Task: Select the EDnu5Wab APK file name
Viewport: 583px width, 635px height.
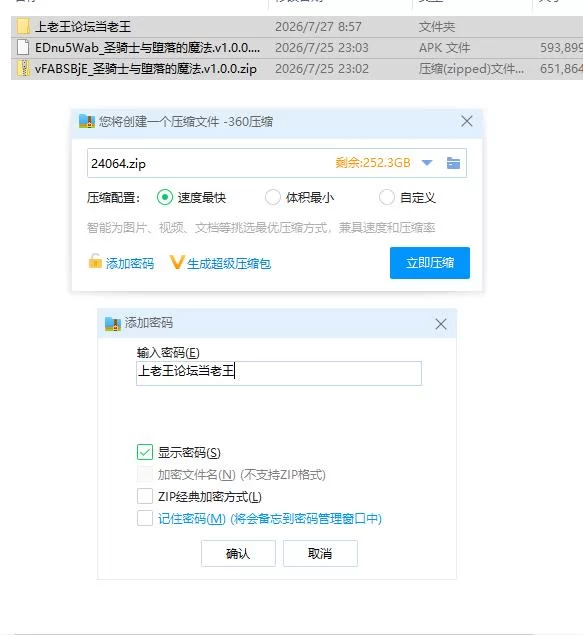Action: [x=147, y=48]
